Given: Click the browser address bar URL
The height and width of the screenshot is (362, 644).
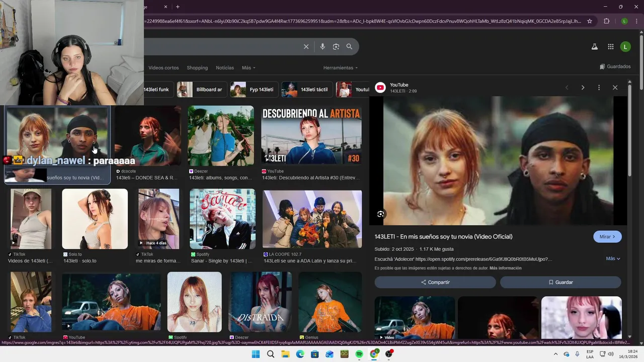Looking at the screenshot, I should point(362,21).
